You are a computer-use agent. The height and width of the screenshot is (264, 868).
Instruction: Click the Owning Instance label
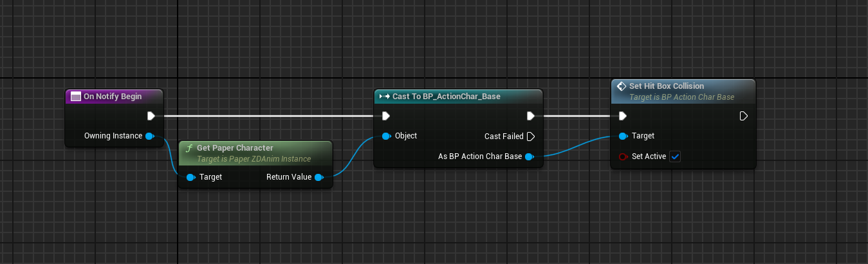click(x=113, y=136)
